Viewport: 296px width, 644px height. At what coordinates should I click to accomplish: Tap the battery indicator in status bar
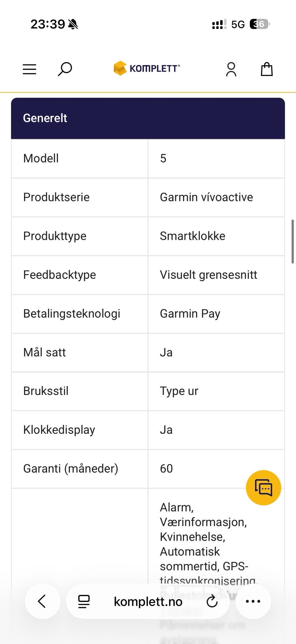click(x=259, y=24)
